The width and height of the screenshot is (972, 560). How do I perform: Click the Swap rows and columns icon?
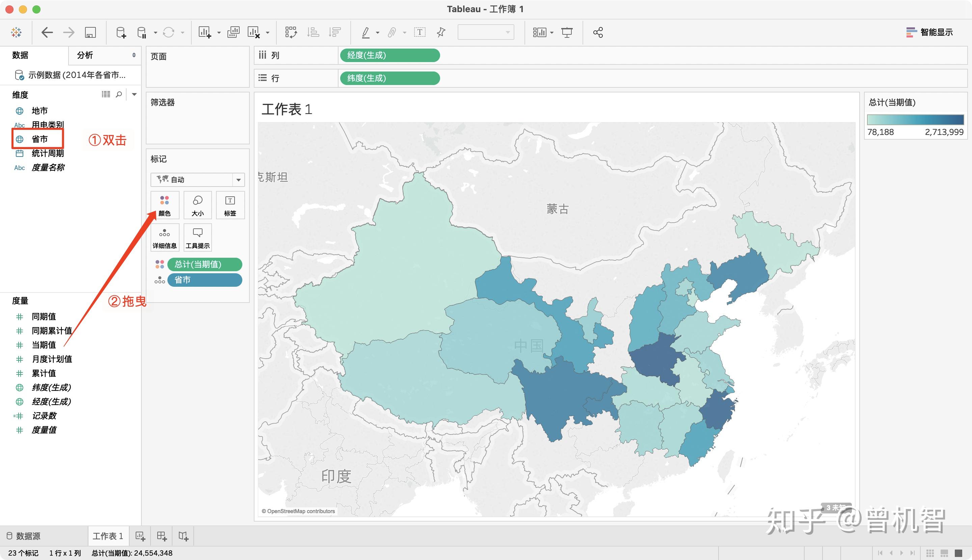coord(291,33)
